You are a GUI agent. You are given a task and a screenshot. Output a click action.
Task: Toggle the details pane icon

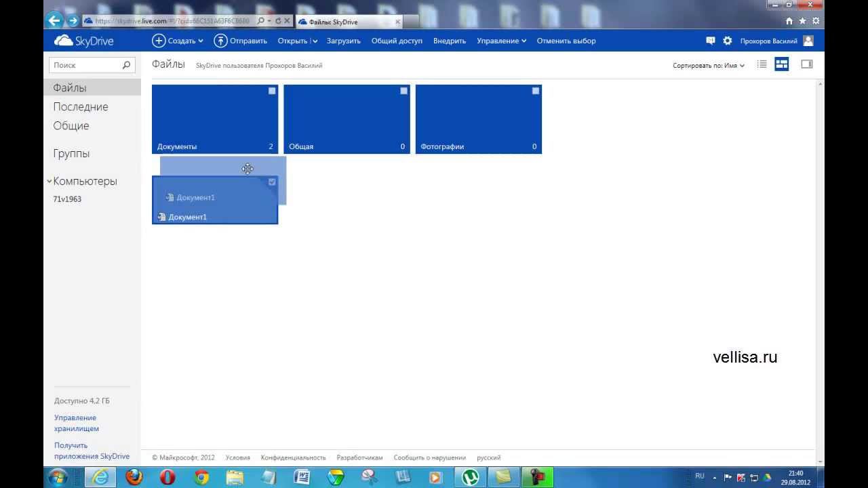807,64
